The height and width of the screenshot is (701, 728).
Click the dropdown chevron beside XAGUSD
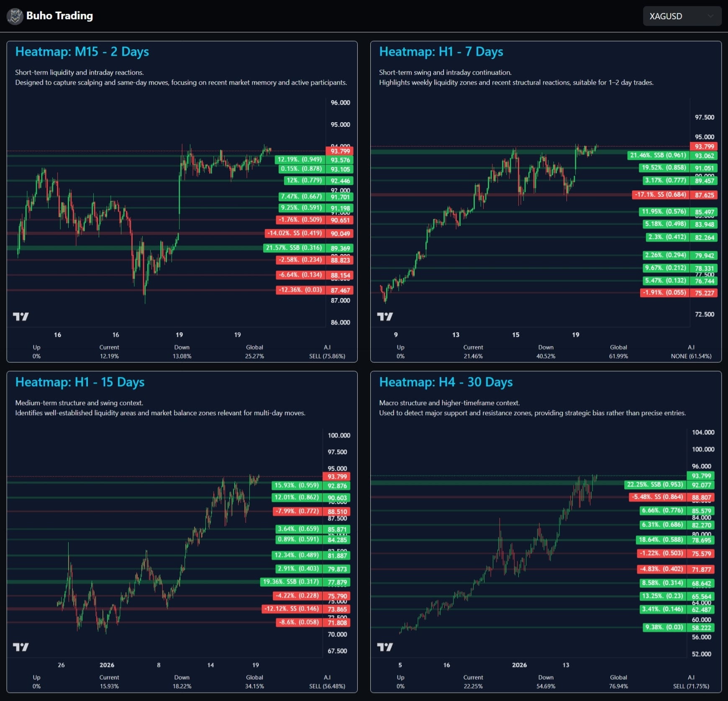coord(710,16)
